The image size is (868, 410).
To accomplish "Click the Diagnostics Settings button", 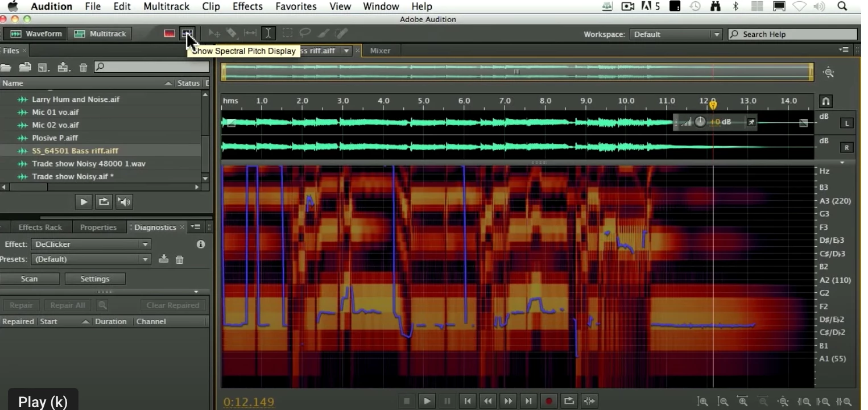I will [94, 279].
